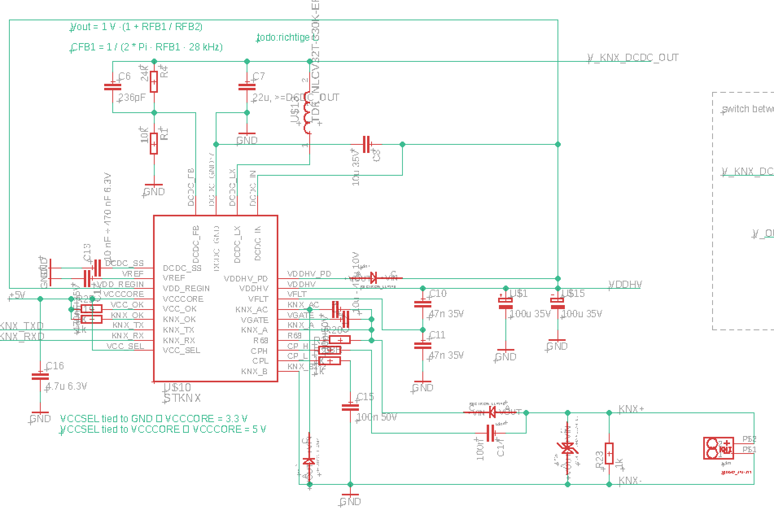The width and height of the screenshot is (774, 532).
Task: Click the KNX- net label
Action: coord(630,481)
